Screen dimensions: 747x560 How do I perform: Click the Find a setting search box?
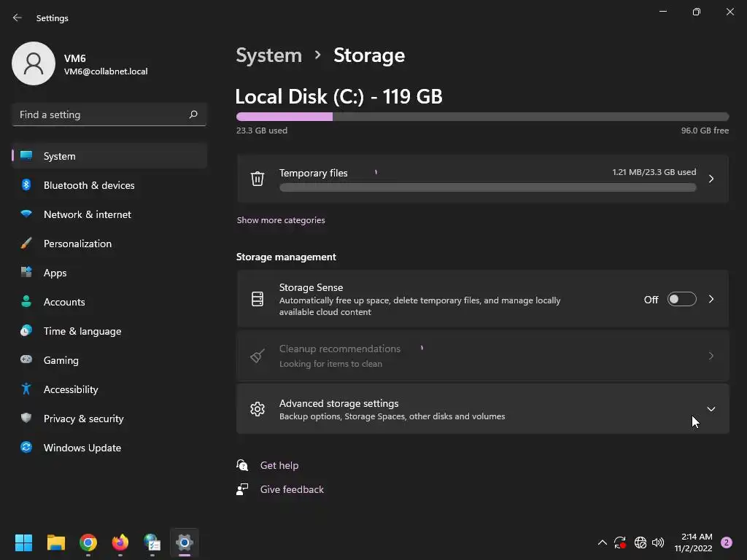click(x=101, y=114)
